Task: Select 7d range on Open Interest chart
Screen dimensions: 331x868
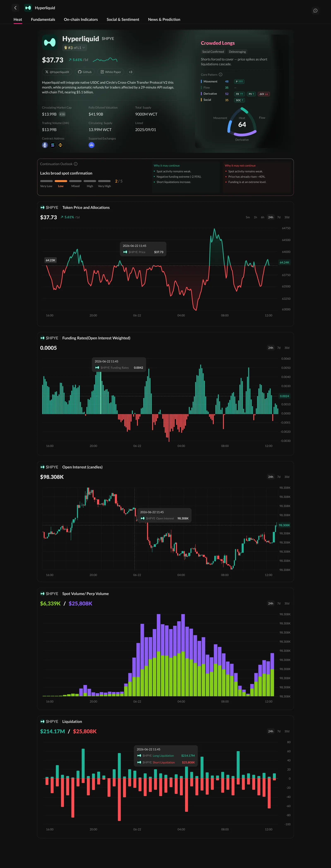Action: 279,477
